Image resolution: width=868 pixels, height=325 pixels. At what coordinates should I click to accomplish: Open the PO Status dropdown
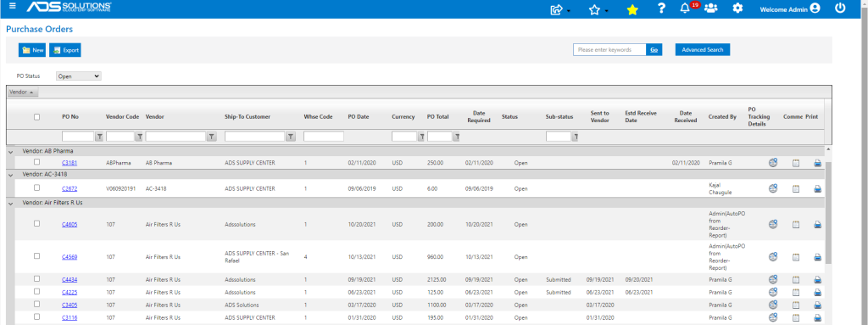click(79, 76)
